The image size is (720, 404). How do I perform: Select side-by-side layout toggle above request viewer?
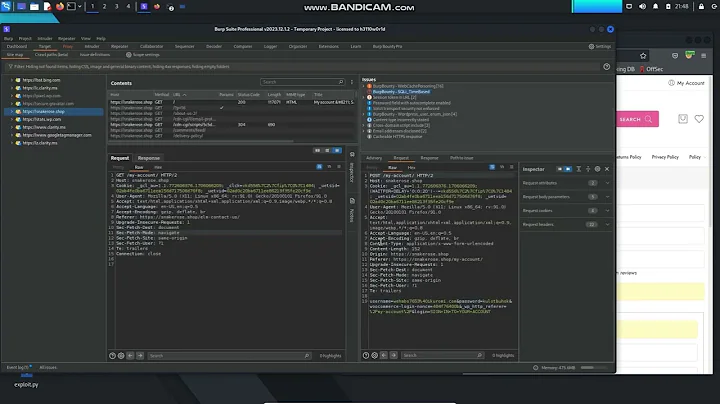click(x=317, y=151)
